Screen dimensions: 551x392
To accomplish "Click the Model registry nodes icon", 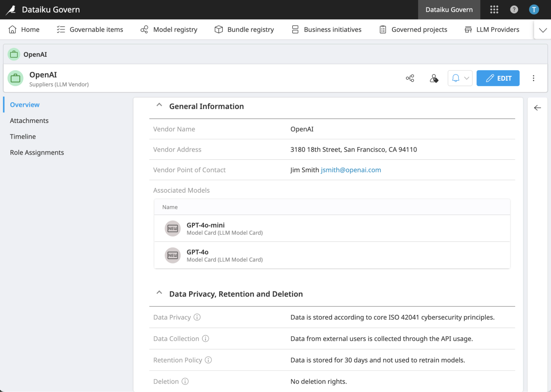I will tap(144, 29).
